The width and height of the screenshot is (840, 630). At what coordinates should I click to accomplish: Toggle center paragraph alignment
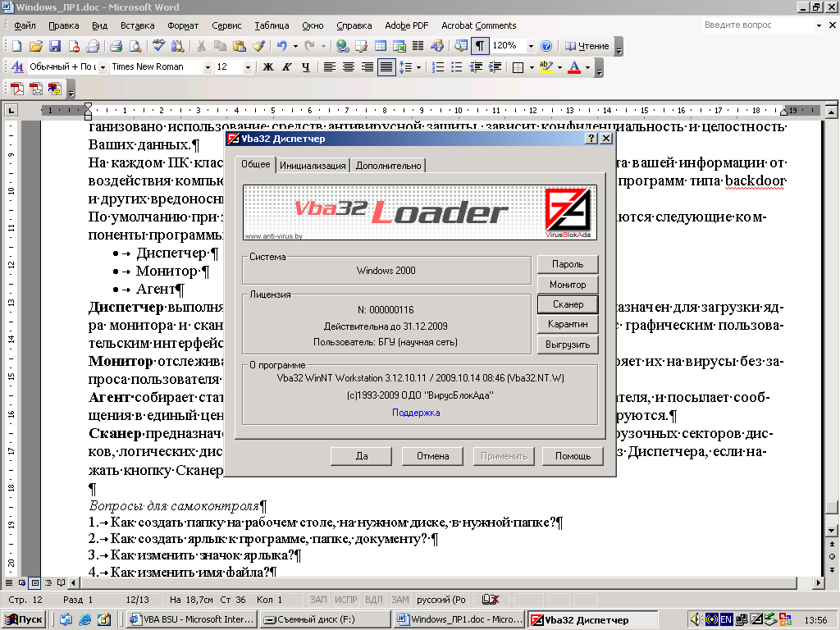[348, 67]
